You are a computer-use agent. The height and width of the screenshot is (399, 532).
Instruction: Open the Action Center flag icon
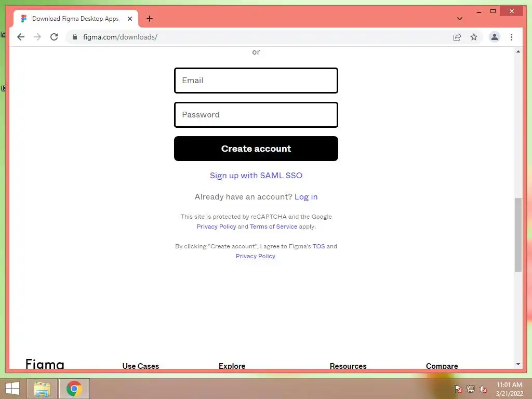458,389
